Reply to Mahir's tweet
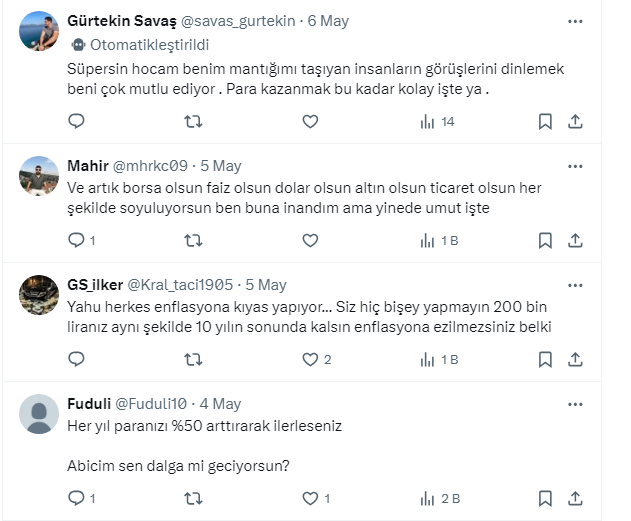The width and height of the screenshot is (631, 521). coord(77,240)
